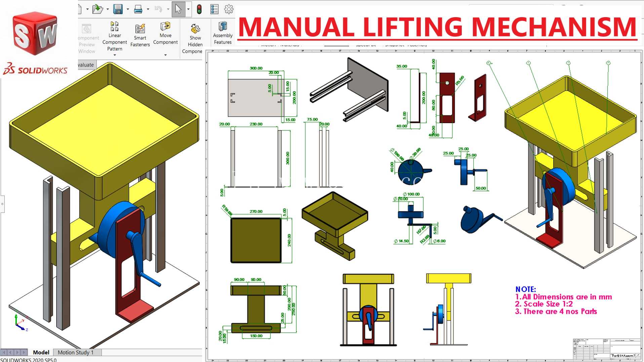644x362 pixels.
Task: Expand the Linear Component Pattern dropdown arrow
Action: pos(115,55)
